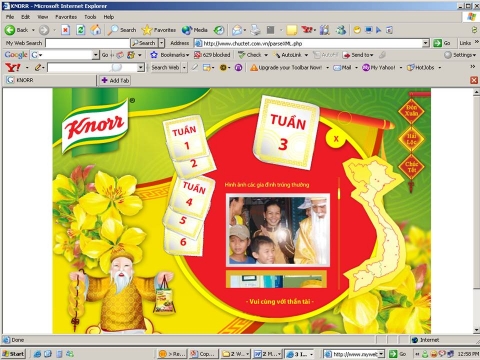Expand the address bar dropdown arrow
Viewport: 480px width, 360px height.
(x=426, y=43)
